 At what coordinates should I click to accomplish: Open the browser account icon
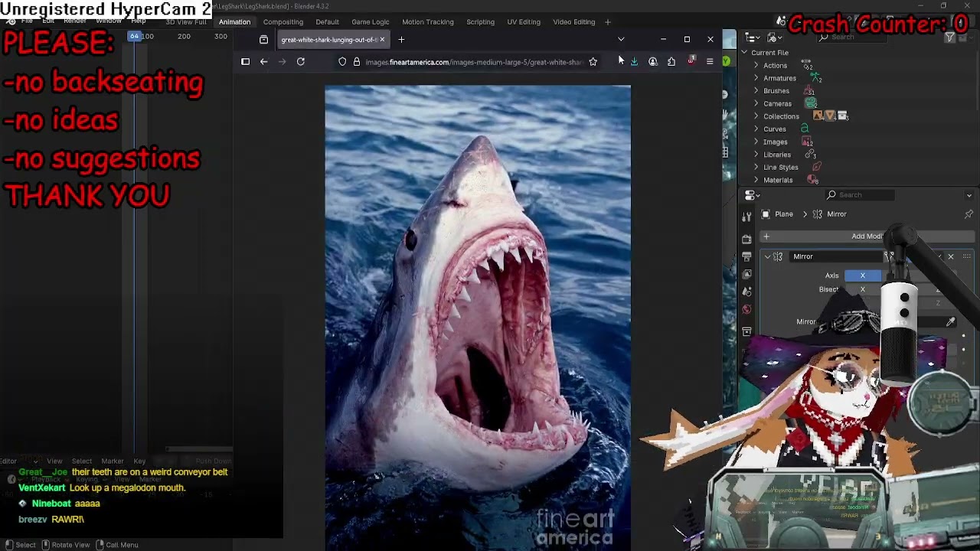point(652,62)
